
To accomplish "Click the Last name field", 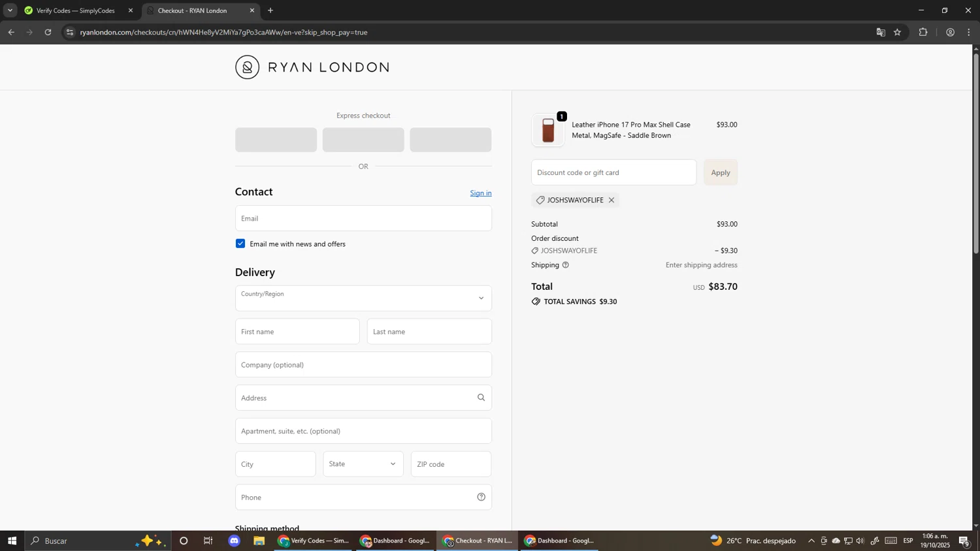I will (429, 332).
